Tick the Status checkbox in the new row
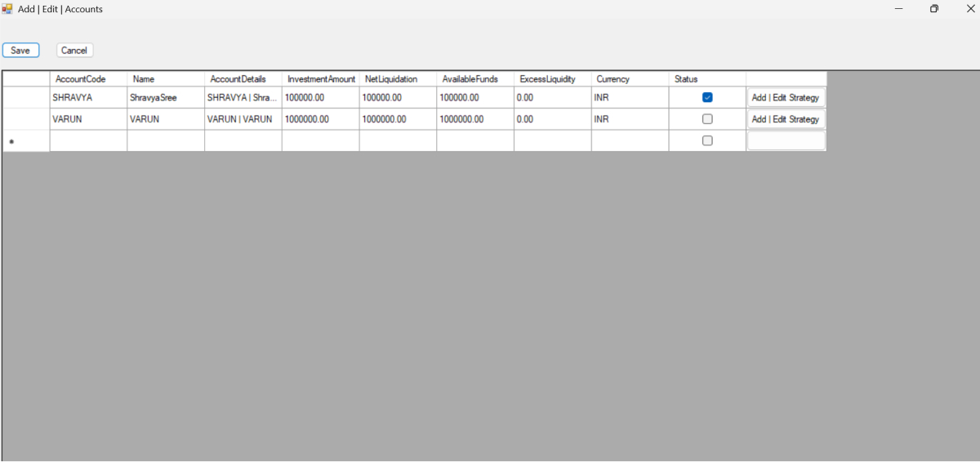Viewport: 980px width, 462px height. pyautogui.click(x=707, y=140)
